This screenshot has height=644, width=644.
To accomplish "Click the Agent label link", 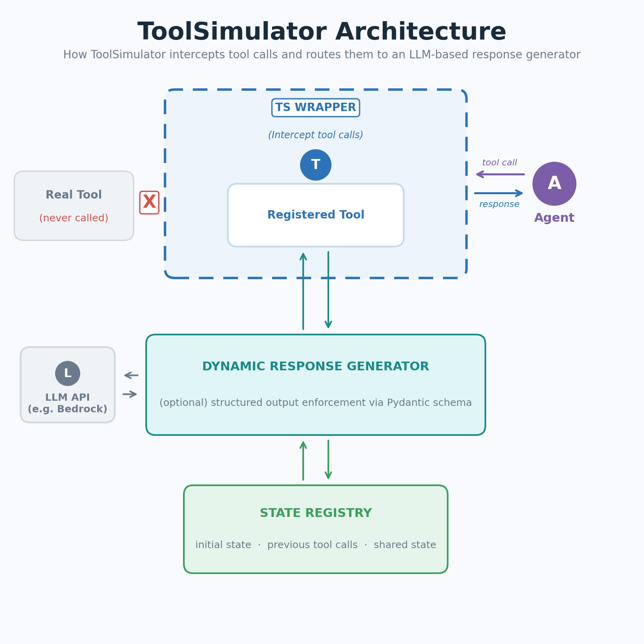I will point(554,218).
